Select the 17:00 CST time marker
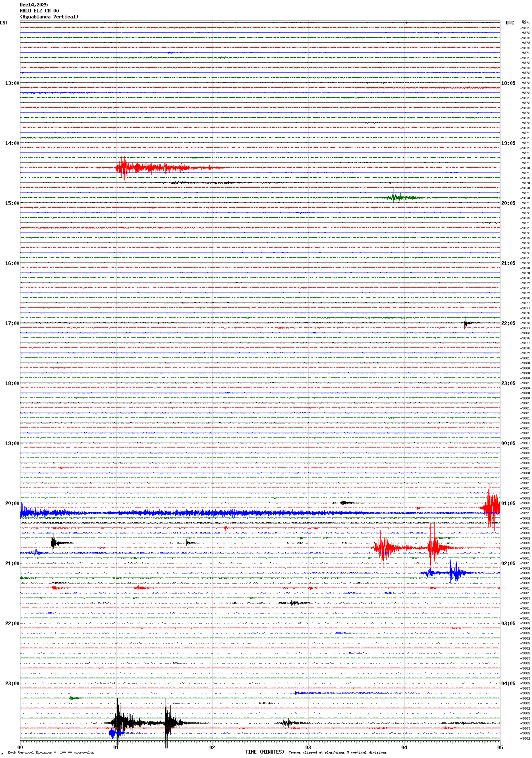532x758 pixels. (x=12, y=323)
